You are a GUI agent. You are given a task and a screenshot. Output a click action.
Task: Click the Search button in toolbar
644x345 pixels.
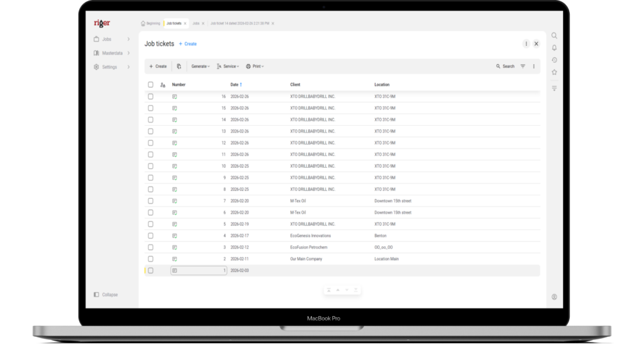(x=505, y=66)
